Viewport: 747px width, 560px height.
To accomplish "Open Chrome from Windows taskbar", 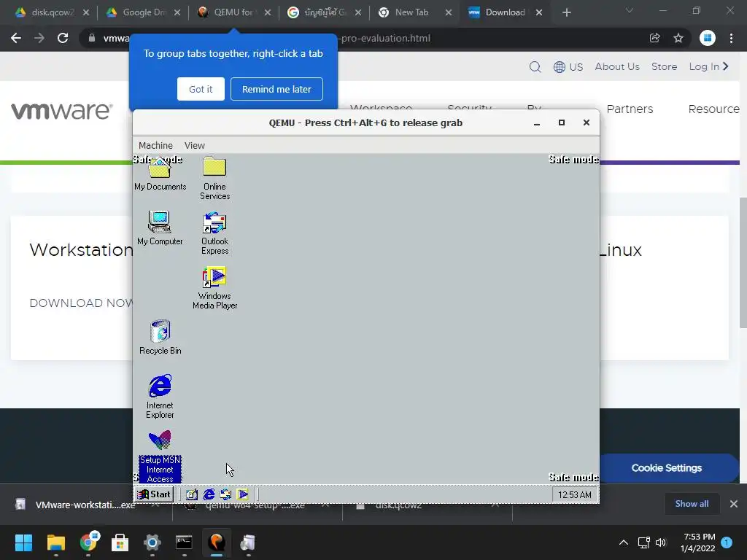I will [x=88, y=542].
